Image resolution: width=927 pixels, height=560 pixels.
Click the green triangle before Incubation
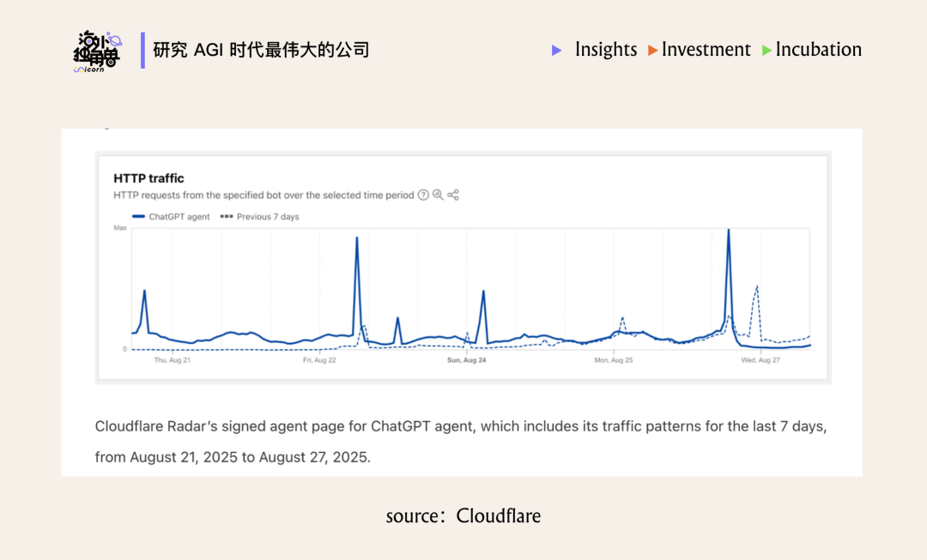[x=766, y=51]
